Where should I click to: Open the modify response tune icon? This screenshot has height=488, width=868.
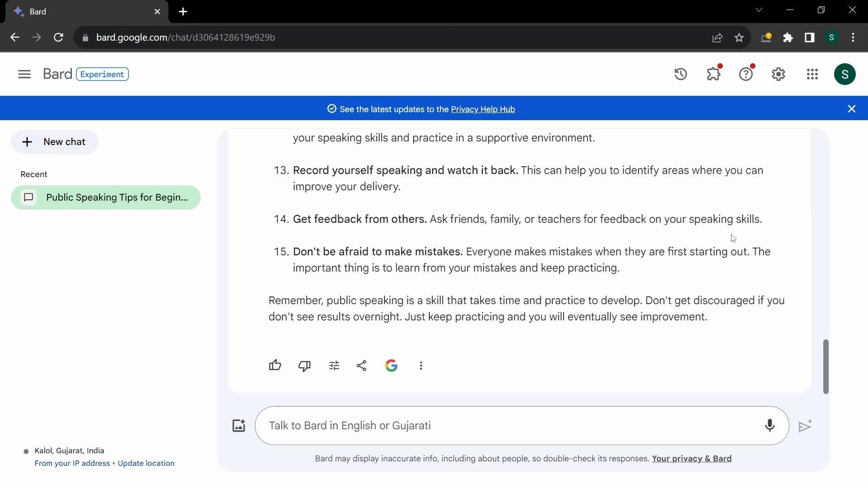pos(334,366)
